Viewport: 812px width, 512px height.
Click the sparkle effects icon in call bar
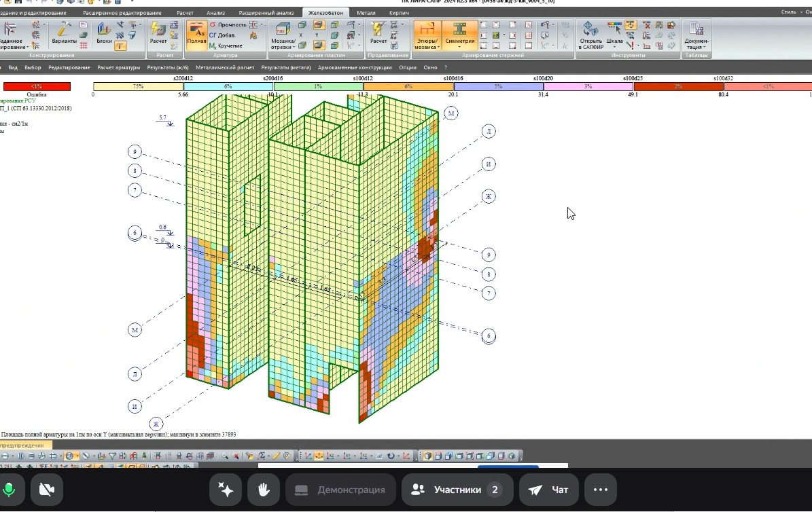point(226,490)
